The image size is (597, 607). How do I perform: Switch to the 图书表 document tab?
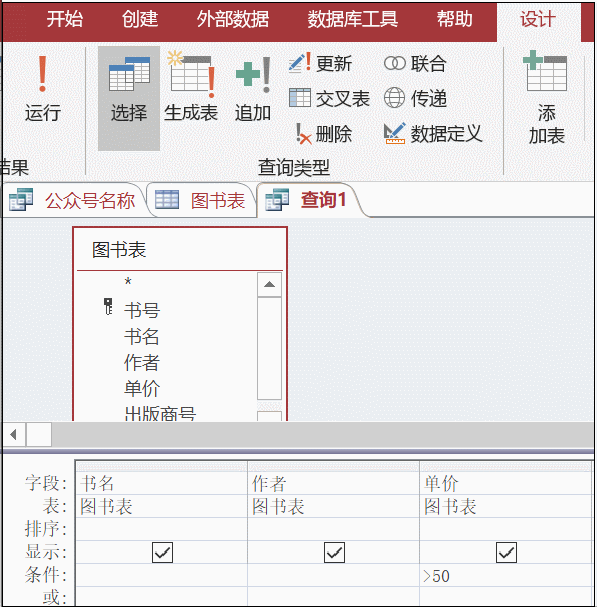coord(201,201)
